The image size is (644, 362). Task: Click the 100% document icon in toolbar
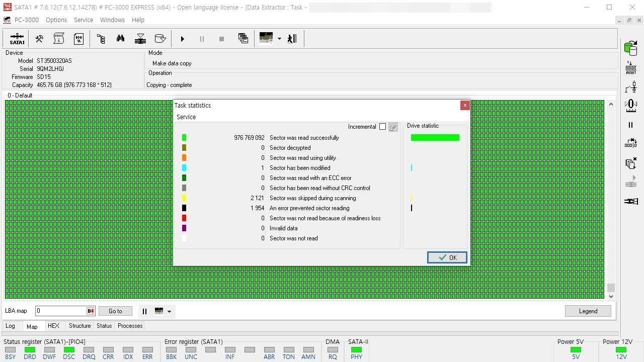point(78,39)
